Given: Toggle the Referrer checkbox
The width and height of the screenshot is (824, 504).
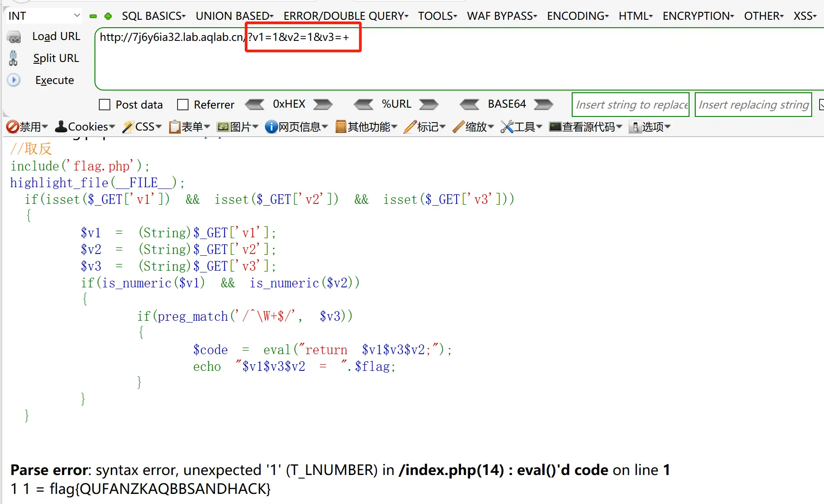Looking at the screenshot, I should coord(182,105).
